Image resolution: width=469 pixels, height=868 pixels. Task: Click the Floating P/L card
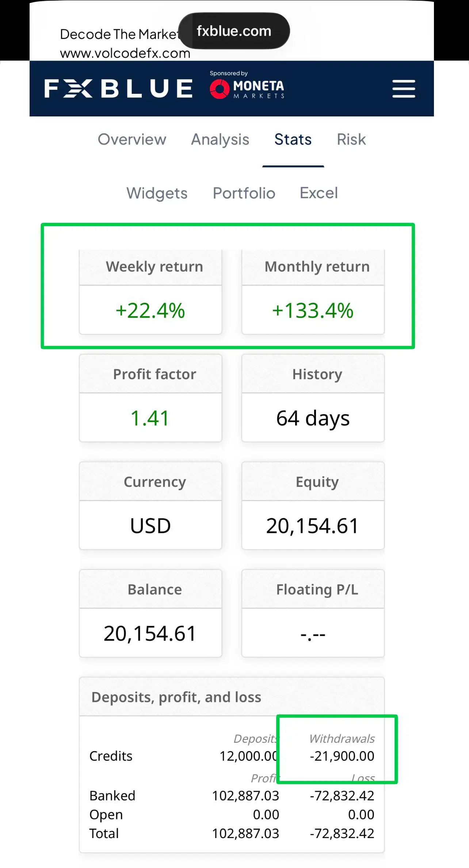click(x=313, y=613)
